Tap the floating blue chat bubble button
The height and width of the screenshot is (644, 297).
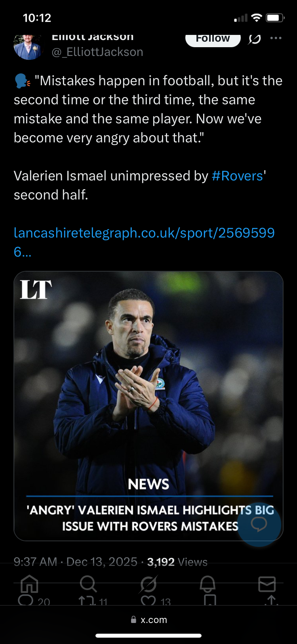pyautogui.click(x=259, y=524)
